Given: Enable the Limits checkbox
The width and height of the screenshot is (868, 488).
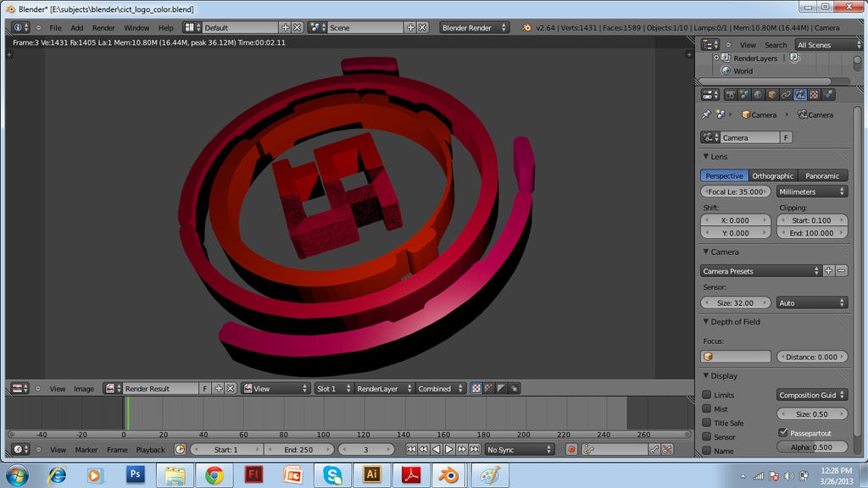Looking at the screenshot, I should [706, 395].
